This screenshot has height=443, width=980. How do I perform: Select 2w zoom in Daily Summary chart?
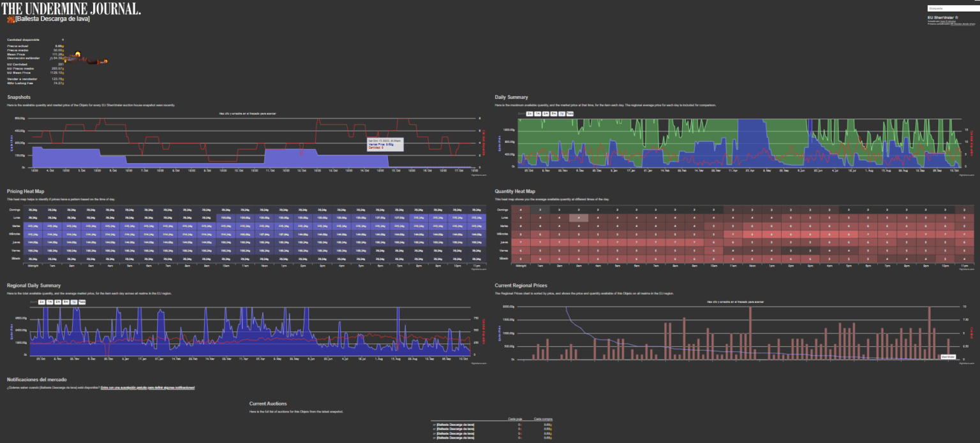click(x=530, y=113)
